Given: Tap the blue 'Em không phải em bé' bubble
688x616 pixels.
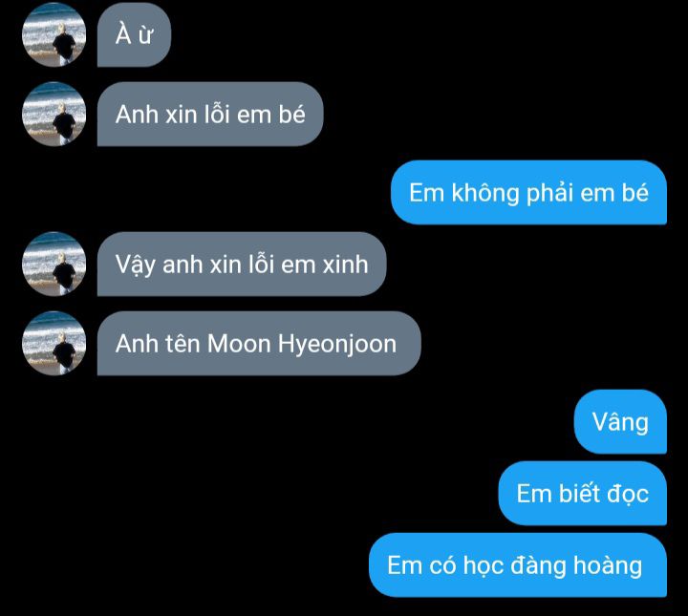Looking at the screenshot, I should click(528, 193).
